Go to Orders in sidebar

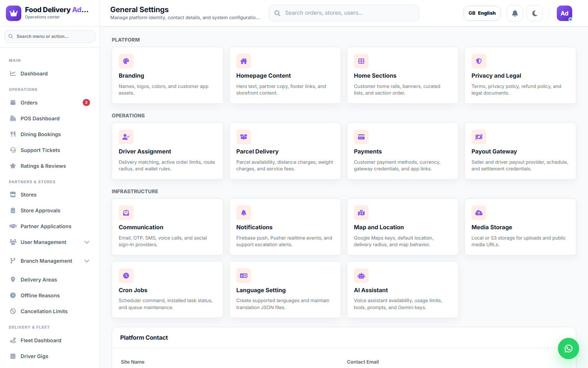[x=50, y=103]
